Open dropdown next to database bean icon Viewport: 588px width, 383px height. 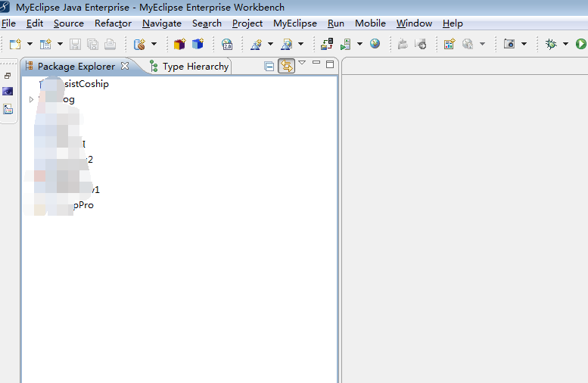pyautogui.click(x=154, y=44)
